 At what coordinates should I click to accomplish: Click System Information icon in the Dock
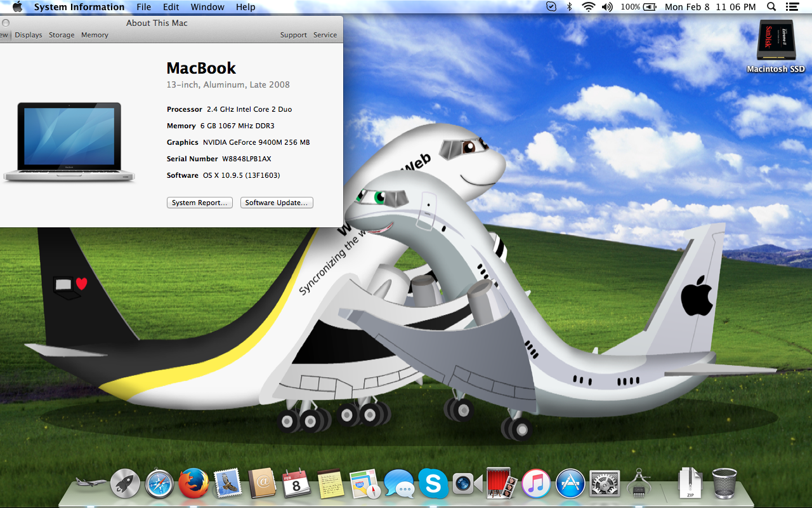coord(639,484)
